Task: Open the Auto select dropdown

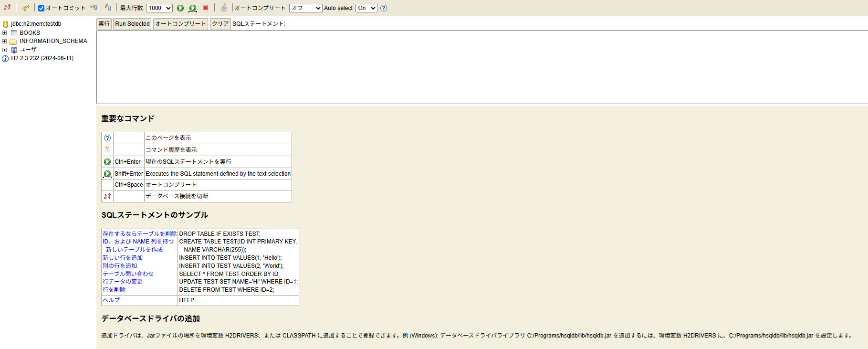Action: (x=366, y=8)
